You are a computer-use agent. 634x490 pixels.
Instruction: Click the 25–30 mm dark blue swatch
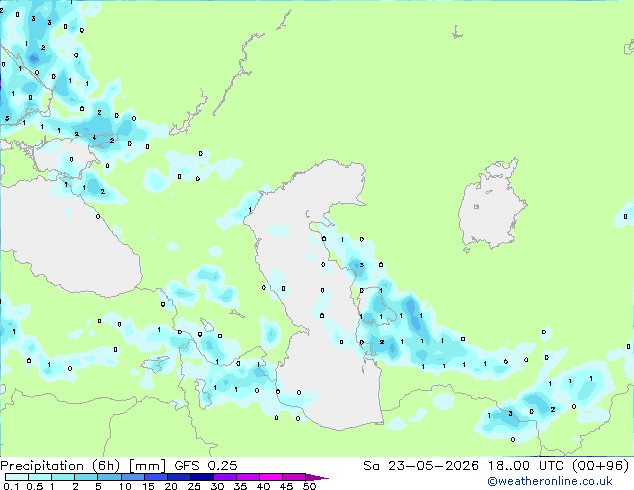click(x=201, y=477)
